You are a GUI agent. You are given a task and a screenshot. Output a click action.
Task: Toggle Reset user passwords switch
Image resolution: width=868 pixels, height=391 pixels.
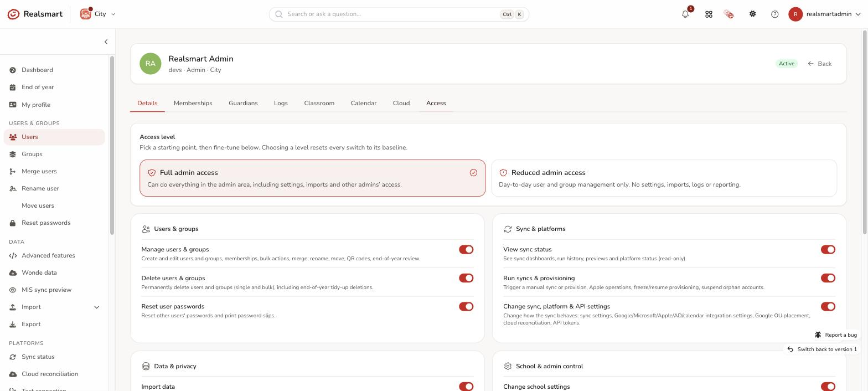[x=466, y=306]
